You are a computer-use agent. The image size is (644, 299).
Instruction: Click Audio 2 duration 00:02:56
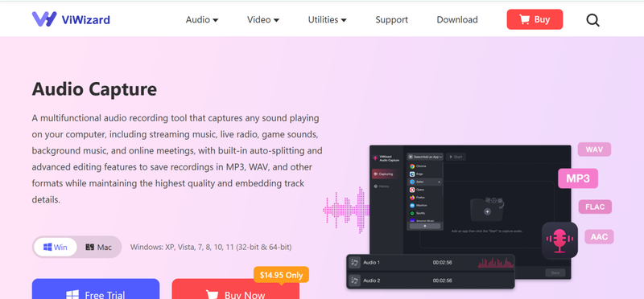coord(442,281)
